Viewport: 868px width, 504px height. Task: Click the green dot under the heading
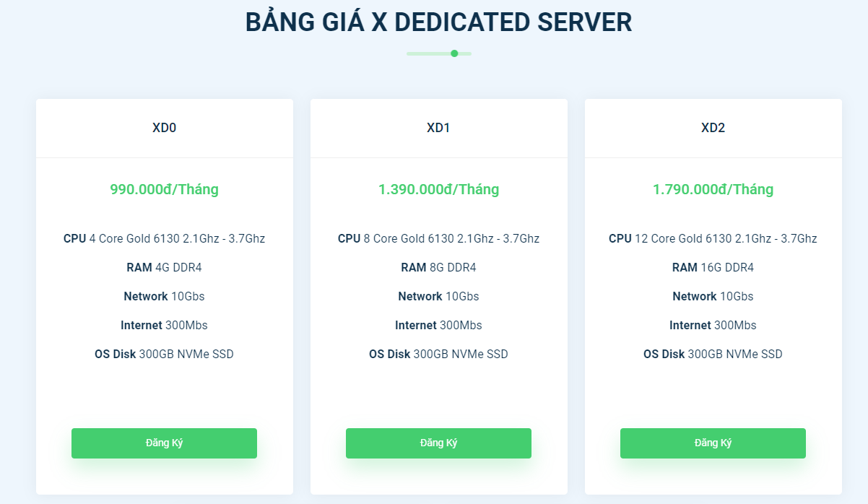454,53
